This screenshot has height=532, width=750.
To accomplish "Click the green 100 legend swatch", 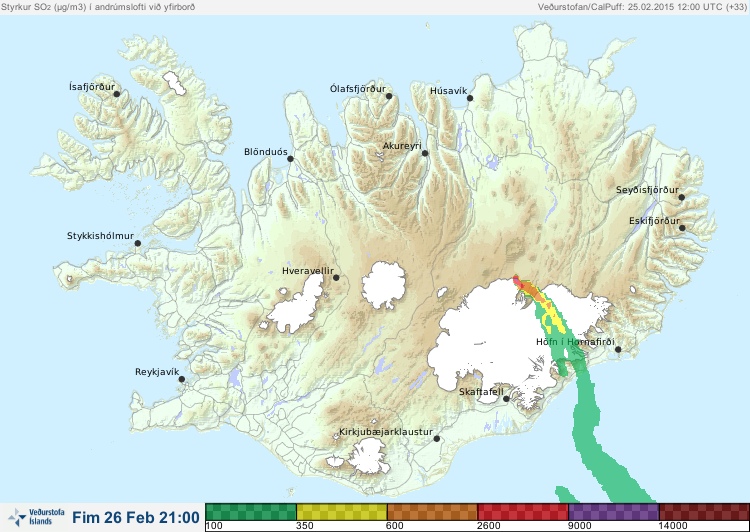I will (x=251, y=511).
